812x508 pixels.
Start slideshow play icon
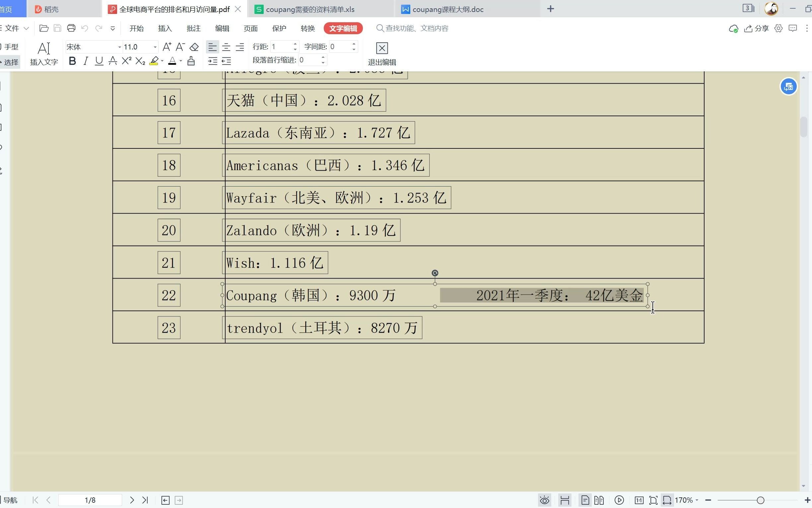pos(619,500)
